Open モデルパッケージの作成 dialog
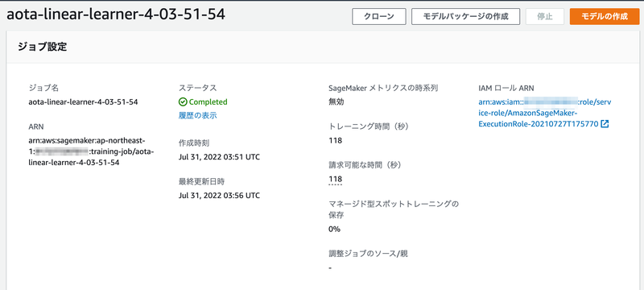644x290 pixels. point(466,16)
